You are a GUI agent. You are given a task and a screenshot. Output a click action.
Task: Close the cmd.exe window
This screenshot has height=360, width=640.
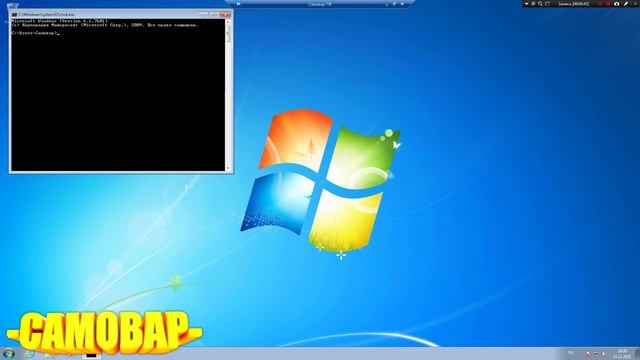click(x=225, y=14)
